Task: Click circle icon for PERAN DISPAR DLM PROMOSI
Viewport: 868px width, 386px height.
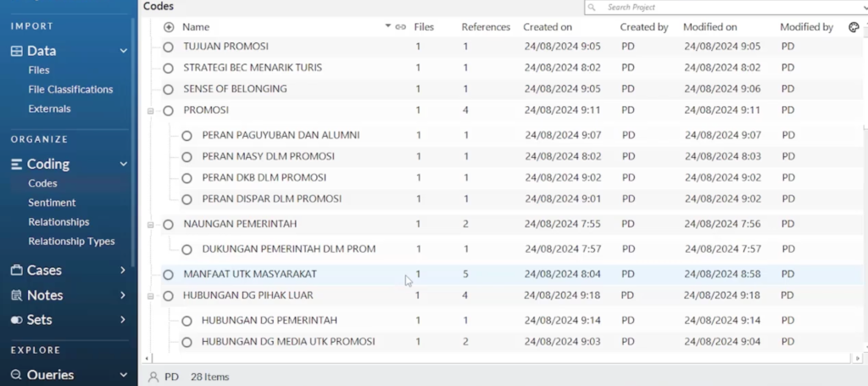Action: click(x=186, y=199)
